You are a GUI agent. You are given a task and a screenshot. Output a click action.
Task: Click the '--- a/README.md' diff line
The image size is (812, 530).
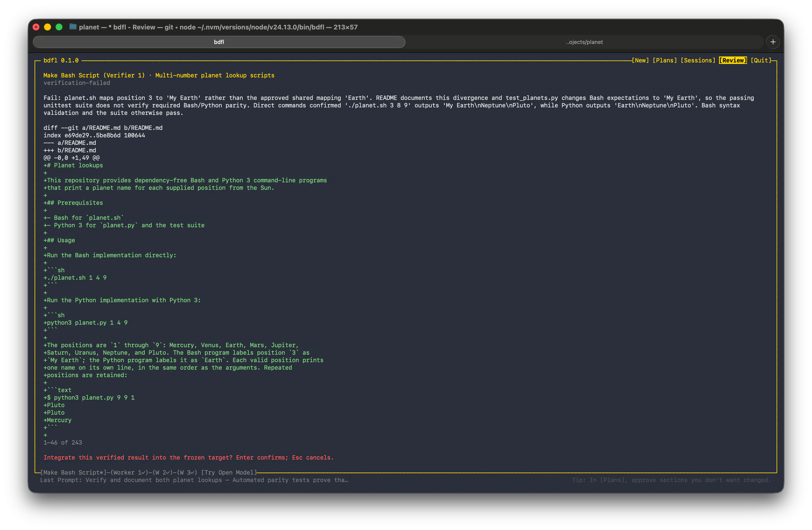tap(69, 143)
